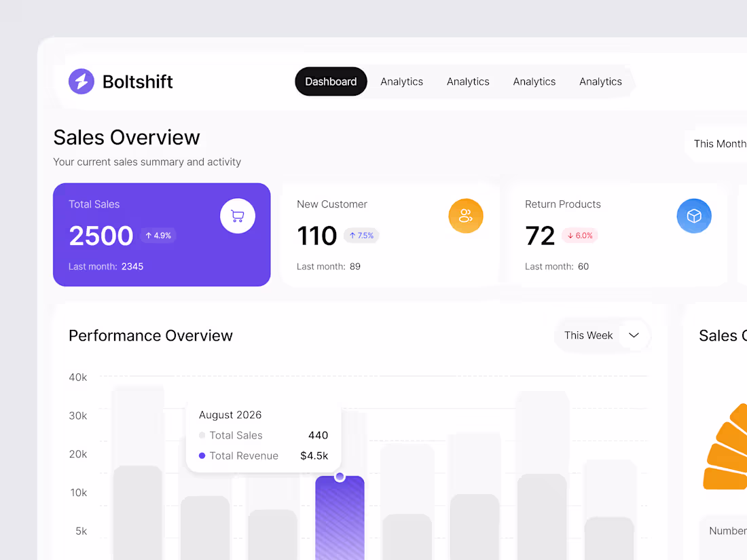747x560 pixels.
Task: Click the Boltshift lightning logo icon
Action: pos(81,81)
